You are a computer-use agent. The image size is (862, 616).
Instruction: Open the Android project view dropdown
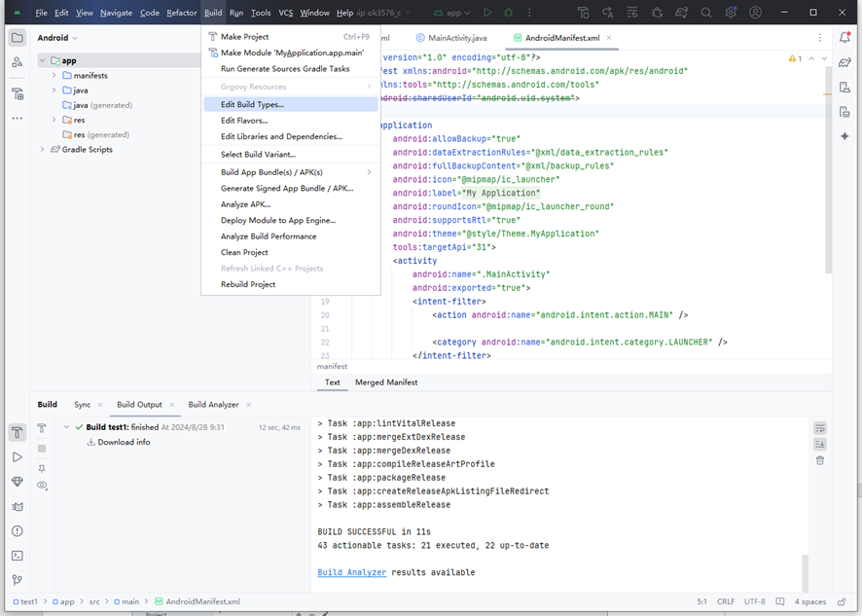coord(57,38)
